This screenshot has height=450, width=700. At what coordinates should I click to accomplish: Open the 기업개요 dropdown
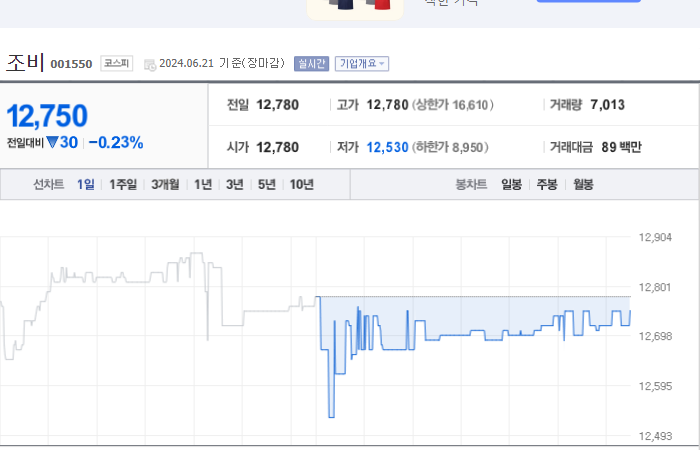362,63
